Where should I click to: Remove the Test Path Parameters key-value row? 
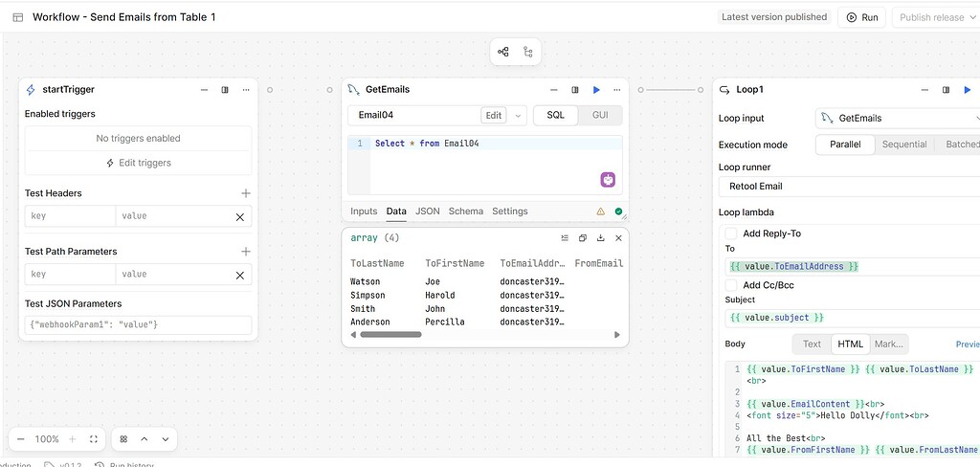[240, 275]
